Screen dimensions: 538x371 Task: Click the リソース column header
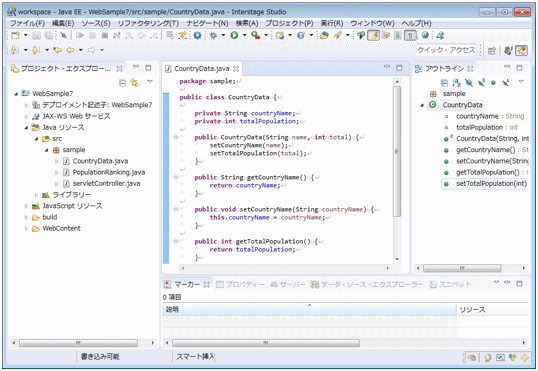pos(492,310)
